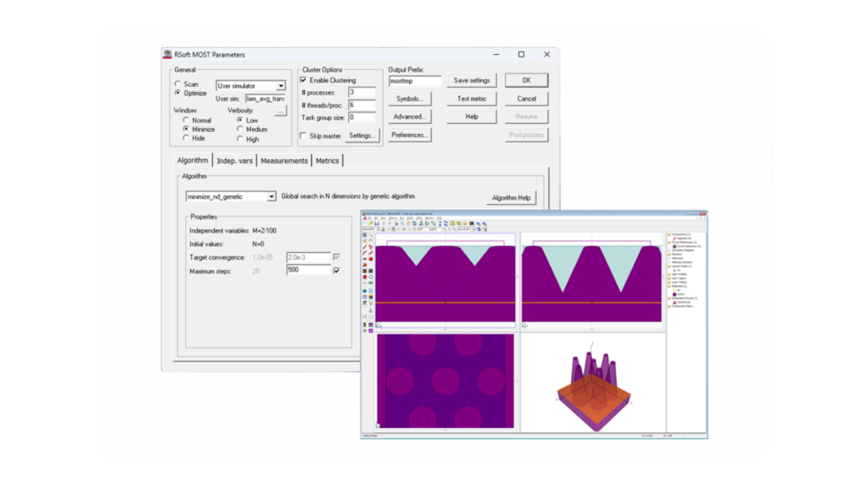Viewport: 868px width, 488px height.
Task: Select the magnifier zoom tool in CAD sidebar
Action: pyautogui.click(x=371, y=235)
